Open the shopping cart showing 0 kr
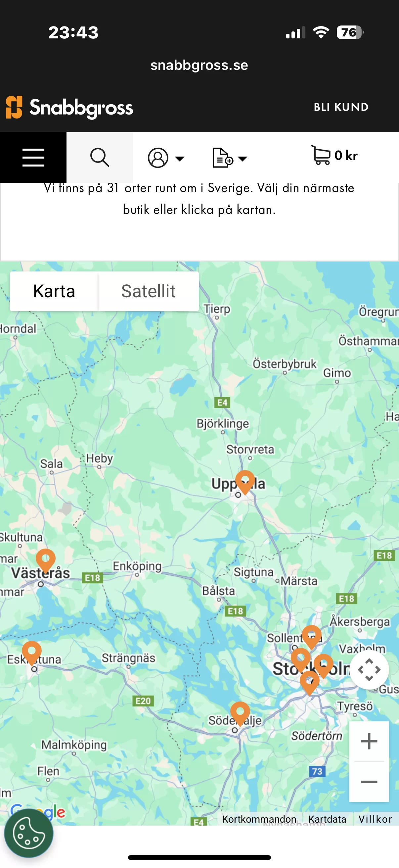Viewport: 399px width, 868px height. click(x=334, y=155)
